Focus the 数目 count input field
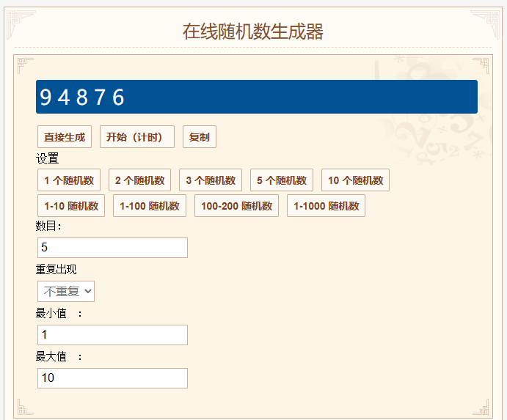 tap(112, 248)
